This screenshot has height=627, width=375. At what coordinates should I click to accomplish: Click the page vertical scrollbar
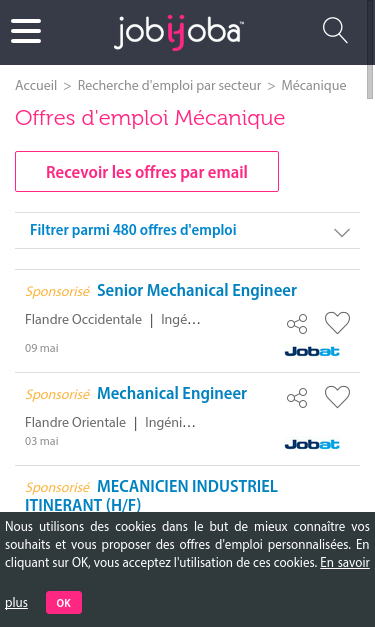tap(370, 82)
